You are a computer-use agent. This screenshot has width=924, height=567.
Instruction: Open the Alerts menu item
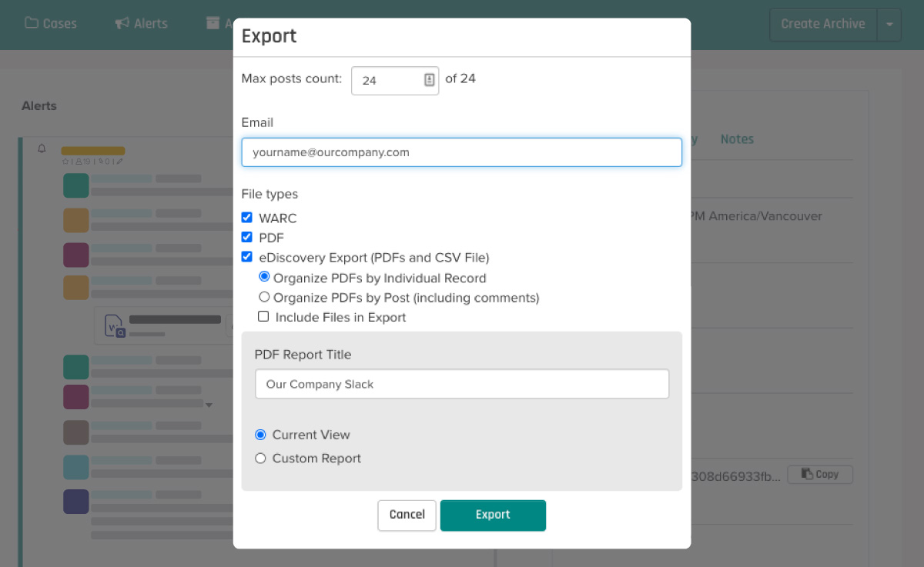(142, 23)
